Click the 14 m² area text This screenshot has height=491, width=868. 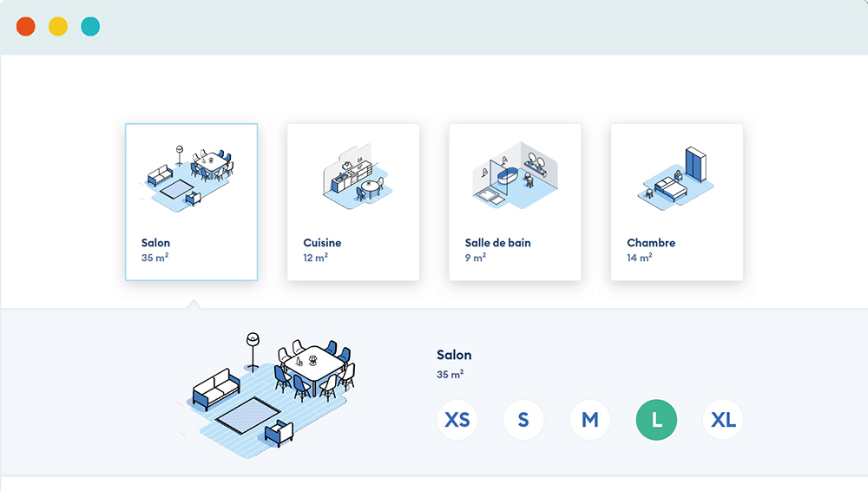coord(639,258)
